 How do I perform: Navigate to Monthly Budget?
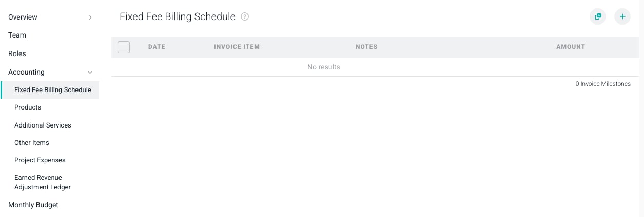click(x=33, y=205)
